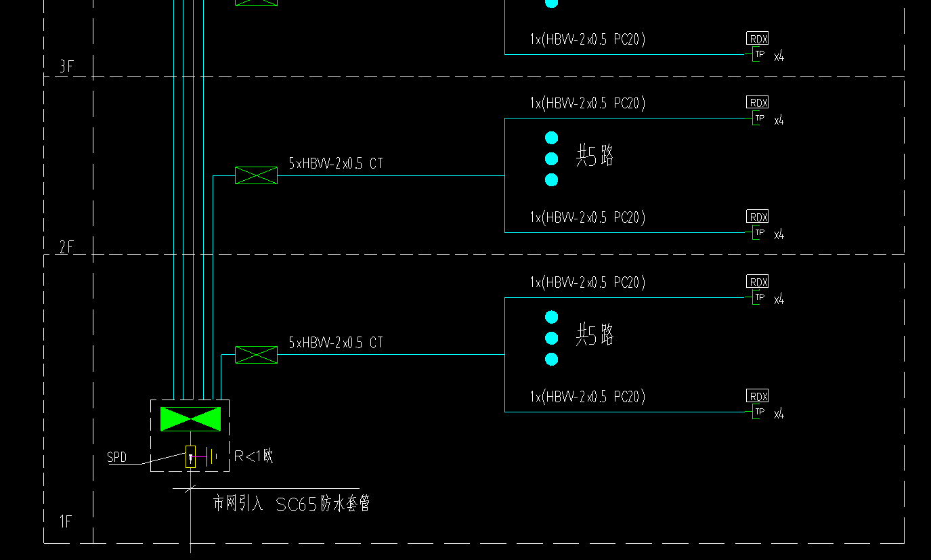The image size is (931, 560).
Task: Click the x4 label on lower 1F branch
Action: coord(779,414)
